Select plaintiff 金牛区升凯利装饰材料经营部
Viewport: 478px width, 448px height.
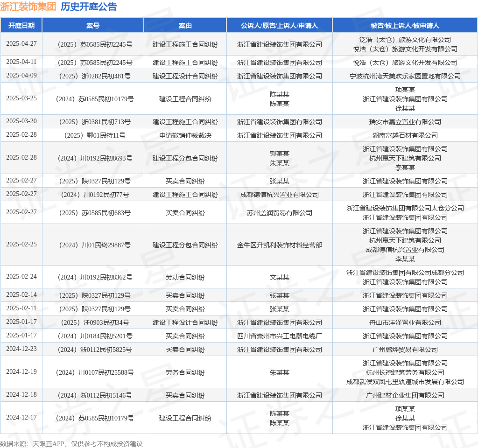coord(280,245)
